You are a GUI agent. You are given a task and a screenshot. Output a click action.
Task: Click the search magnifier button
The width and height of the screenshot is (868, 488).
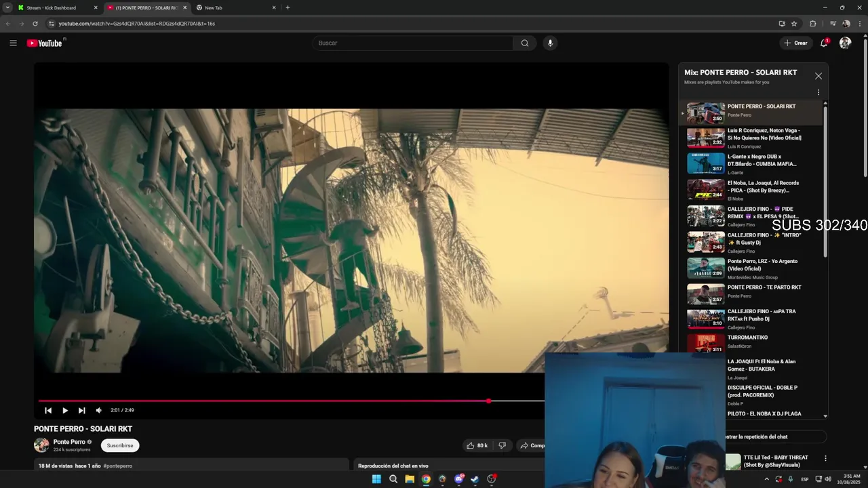click(x=525, y=43)
